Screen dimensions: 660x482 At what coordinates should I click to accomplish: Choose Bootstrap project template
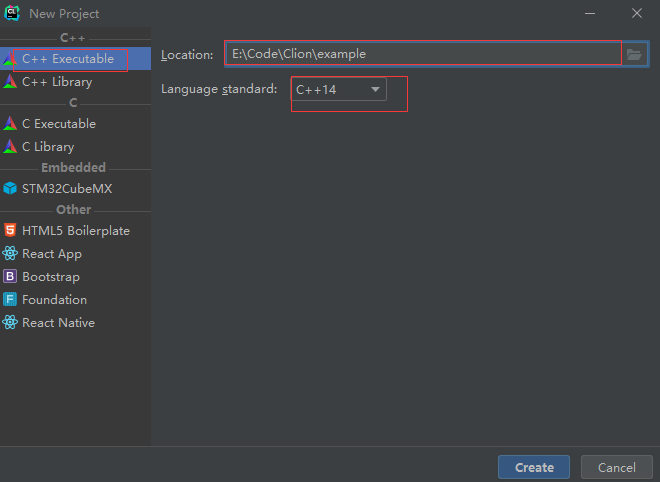click(x=75, y=277)
